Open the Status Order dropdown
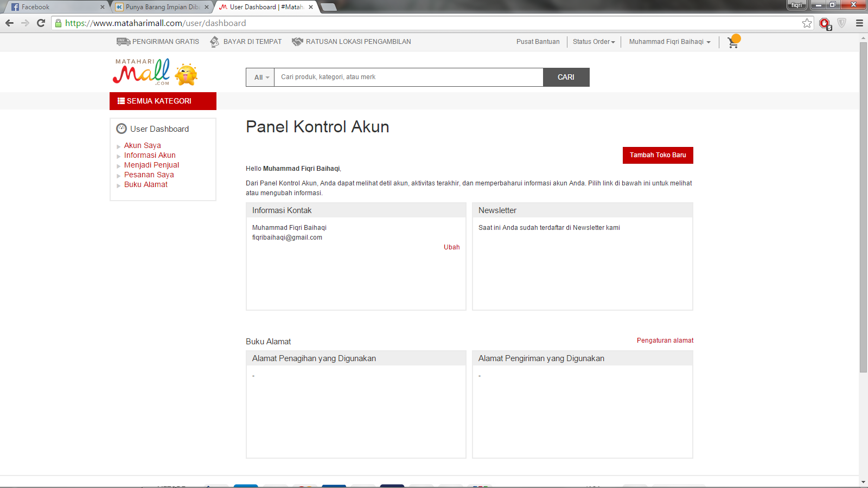 [x=593, y=42]
